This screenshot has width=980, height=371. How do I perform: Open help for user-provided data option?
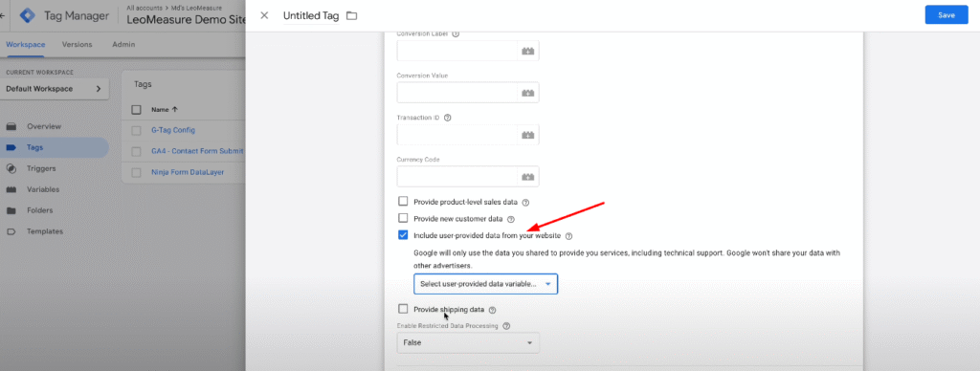[568, 236]
